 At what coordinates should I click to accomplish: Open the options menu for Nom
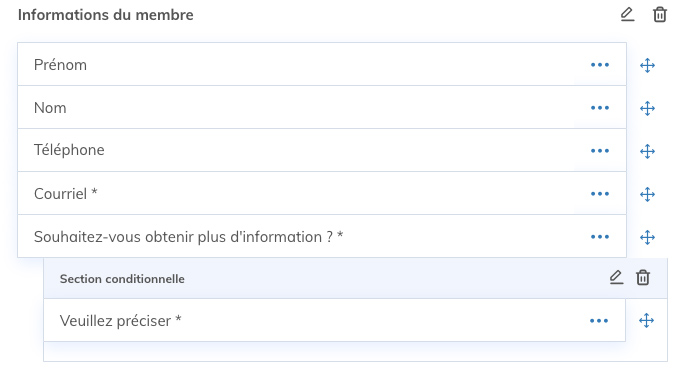click(x=600, y=108)
